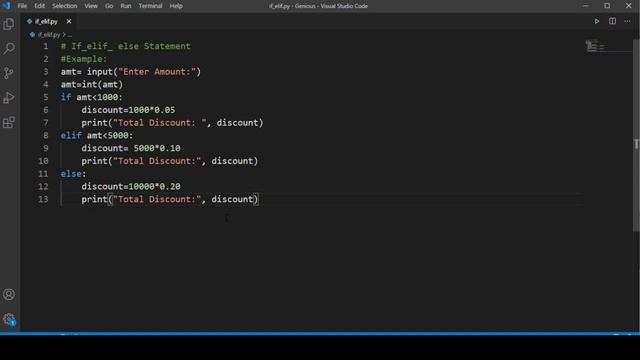Open the Accounts menu icon
This screenshot has height=360, width=640.
(x=9, y=294)
